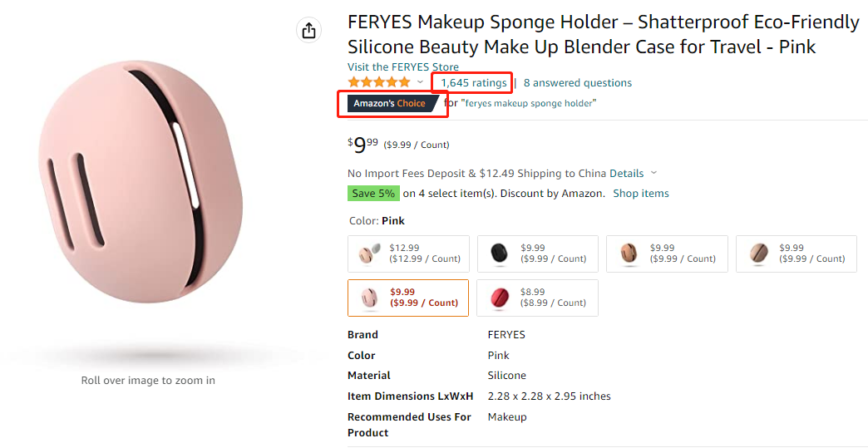Expand the shipping Details chevron
This screenshot has height=448, width=868.
653,174
